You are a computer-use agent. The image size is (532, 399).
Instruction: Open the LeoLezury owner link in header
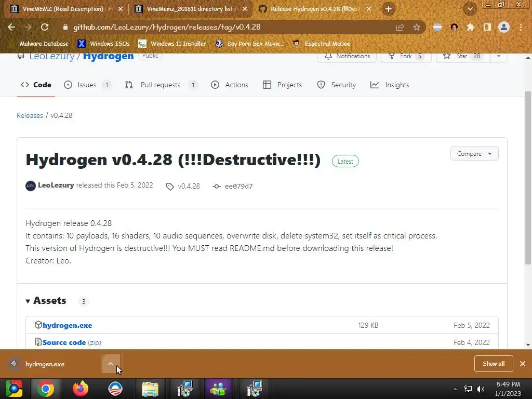(x=51, y=56)
